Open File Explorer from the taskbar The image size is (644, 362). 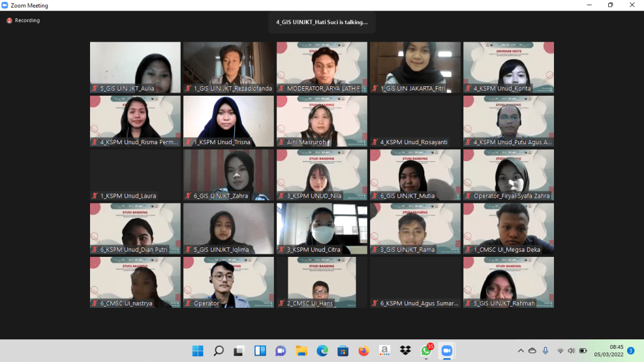click(302, 351)
